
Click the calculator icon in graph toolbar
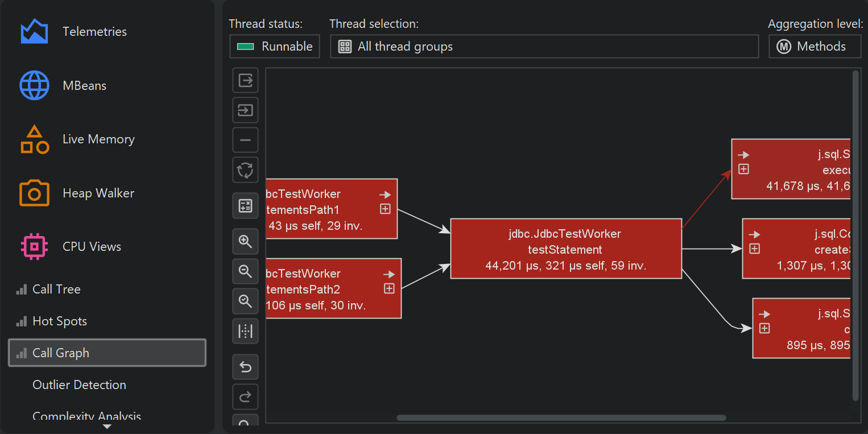(x=245, y=206)
